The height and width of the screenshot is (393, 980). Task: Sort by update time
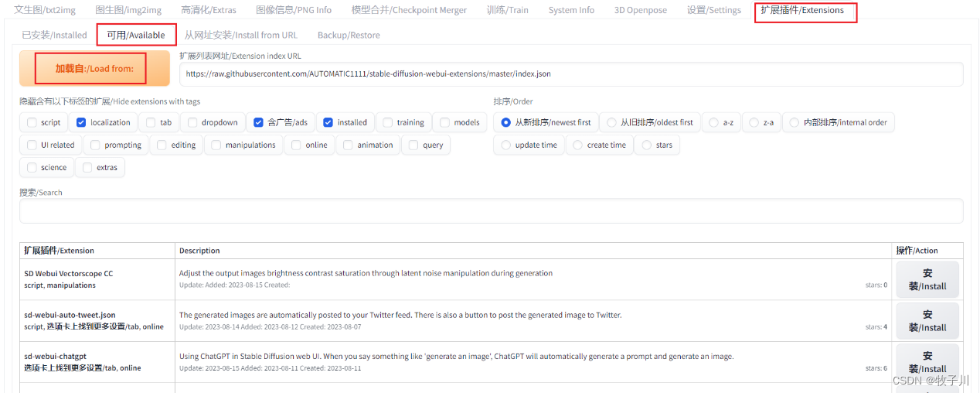tap(506, 145)
